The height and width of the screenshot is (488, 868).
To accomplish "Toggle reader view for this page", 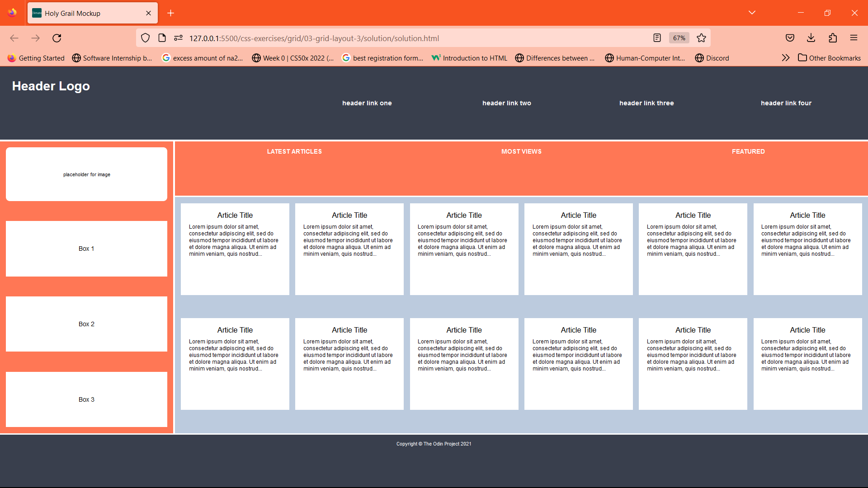I will (657, 38).
